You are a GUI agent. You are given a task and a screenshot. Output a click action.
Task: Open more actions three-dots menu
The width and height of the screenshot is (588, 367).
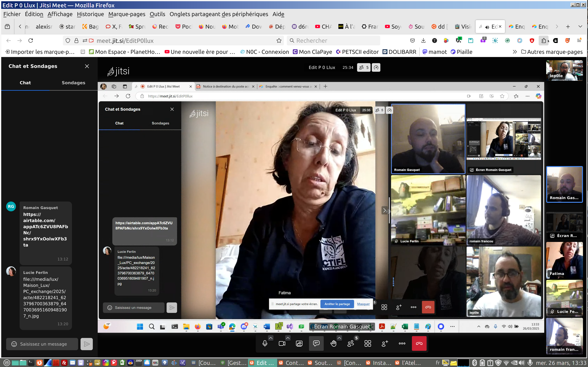point(402,343)
